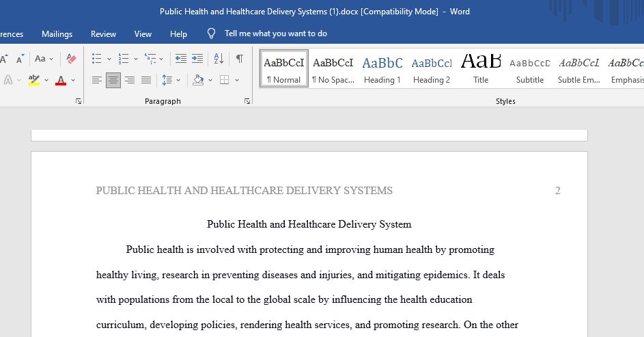Click the word 'epidemics' in the paragraph

(x=446, y=275)
